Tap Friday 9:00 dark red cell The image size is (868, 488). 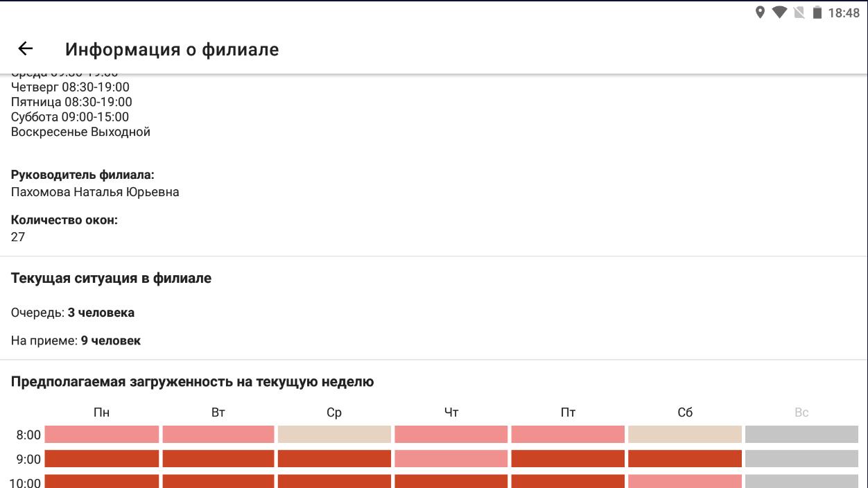pos(568,459)
